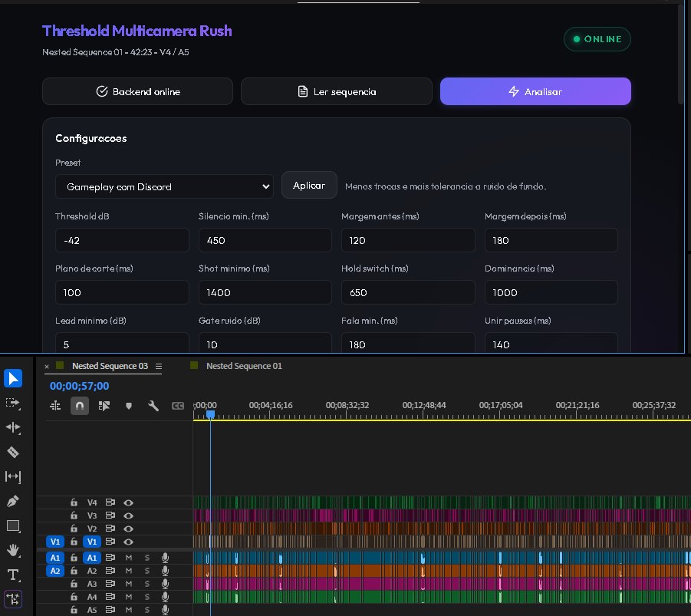Select the Razor tool
The height and width of the screenshot is (616, 691).
(x=13, y=452)
